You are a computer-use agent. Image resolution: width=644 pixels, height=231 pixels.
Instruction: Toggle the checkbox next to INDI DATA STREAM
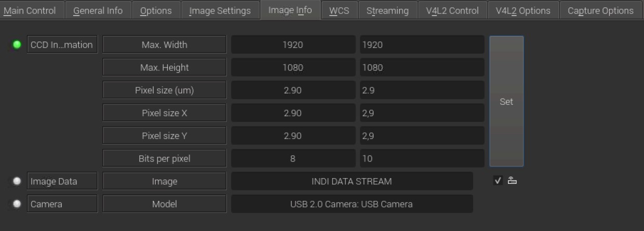coord(498,181)
